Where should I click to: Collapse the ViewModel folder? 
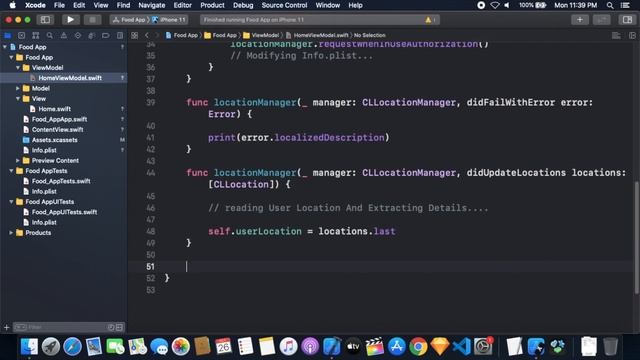18,68
